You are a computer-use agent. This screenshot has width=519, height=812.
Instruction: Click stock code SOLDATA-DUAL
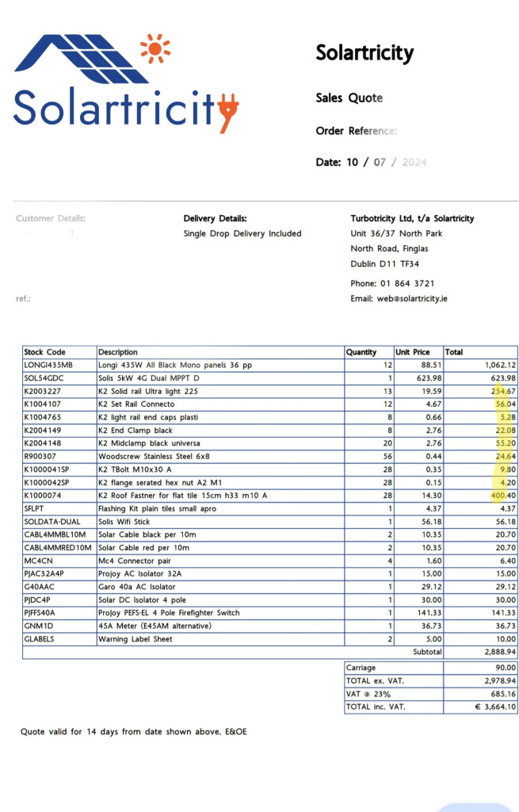[52, 522]
